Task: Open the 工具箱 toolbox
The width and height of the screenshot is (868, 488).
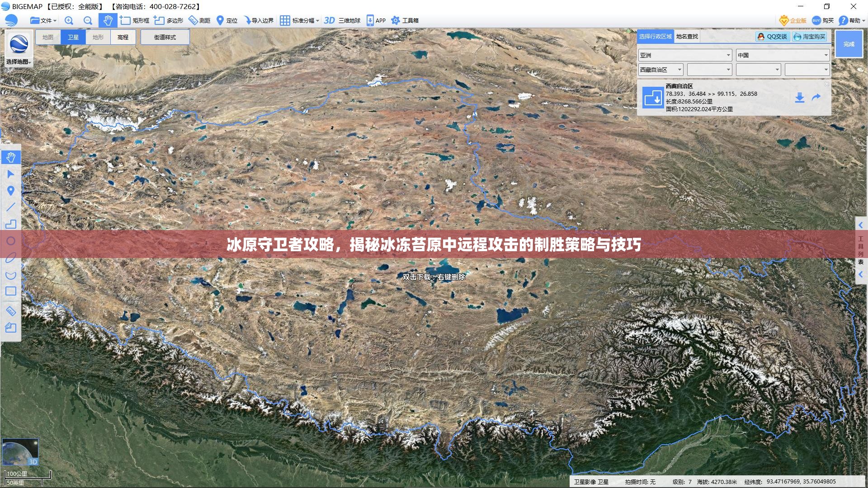Action: [405, 20]
